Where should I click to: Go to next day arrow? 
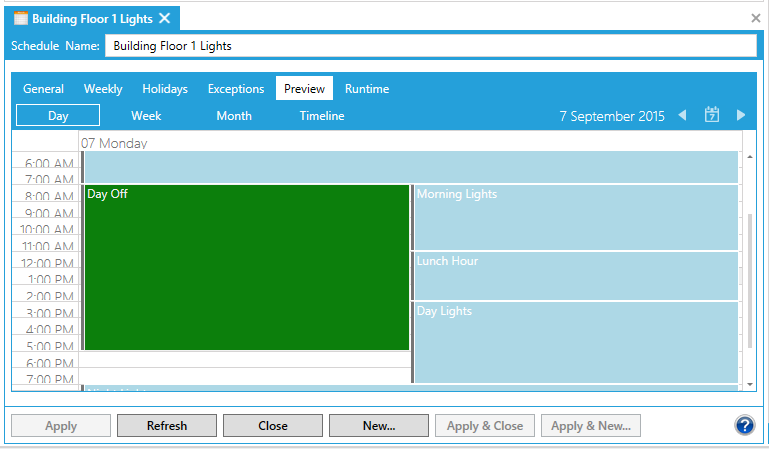pos(741,115)
